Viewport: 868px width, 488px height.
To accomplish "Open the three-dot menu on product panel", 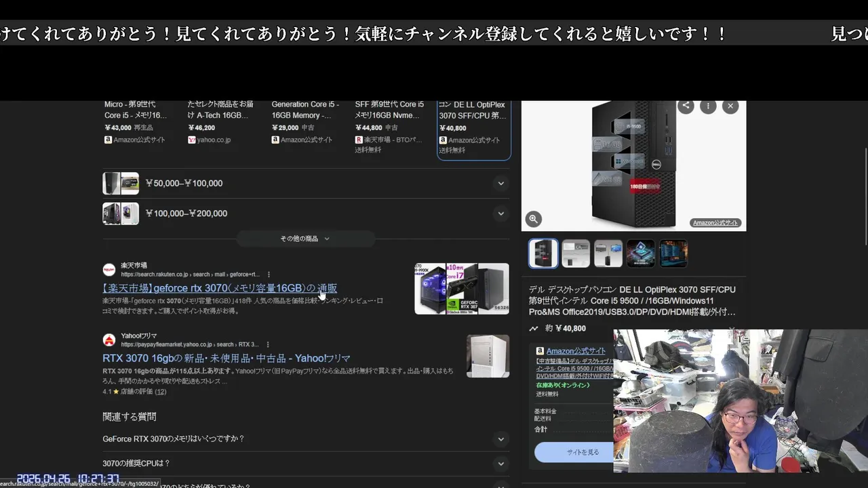I will 708,106.
